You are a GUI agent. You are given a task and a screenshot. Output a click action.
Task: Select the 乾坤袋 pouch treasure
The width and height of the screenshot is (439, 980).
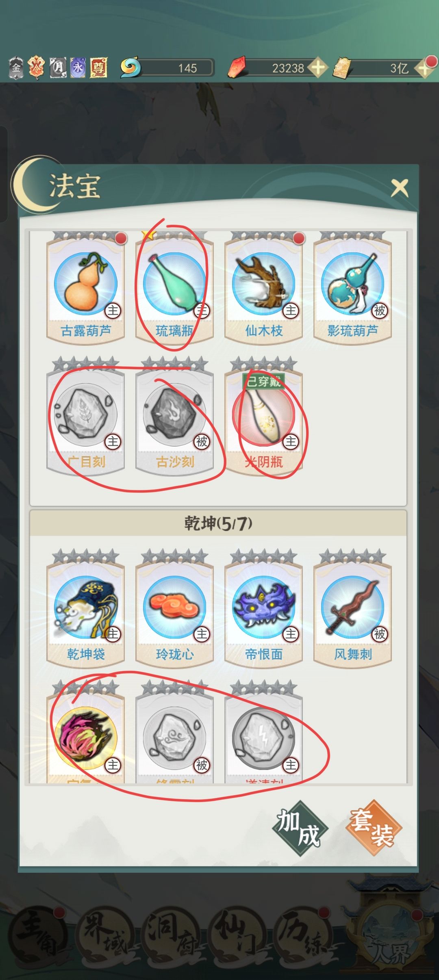coord(85,609)
